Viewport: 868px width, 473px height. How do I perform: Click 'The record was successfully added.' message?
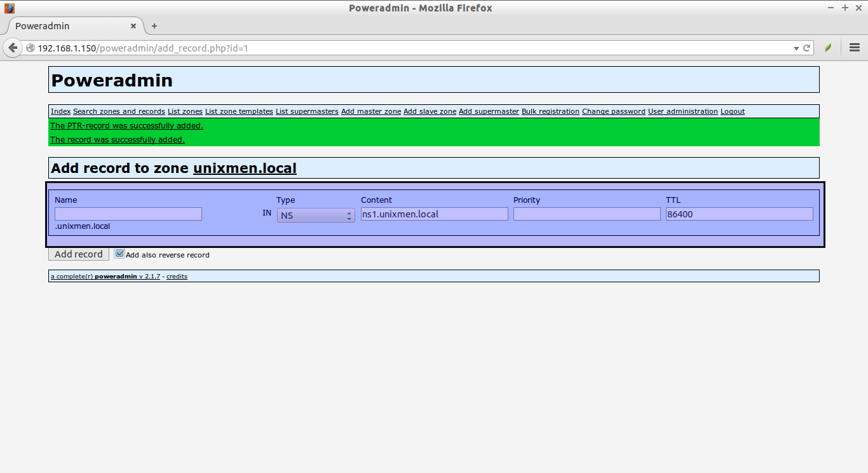118,140
